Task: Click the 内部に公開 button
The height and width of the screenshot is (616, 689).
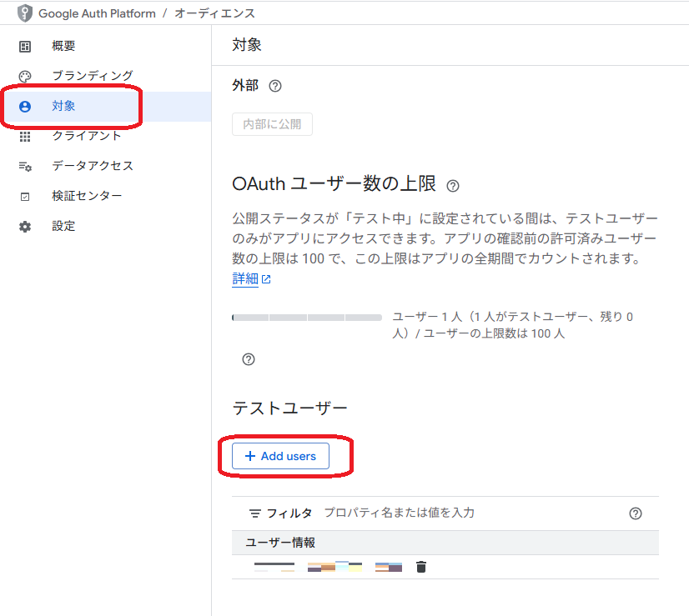Action: click(x=272, y=125)
